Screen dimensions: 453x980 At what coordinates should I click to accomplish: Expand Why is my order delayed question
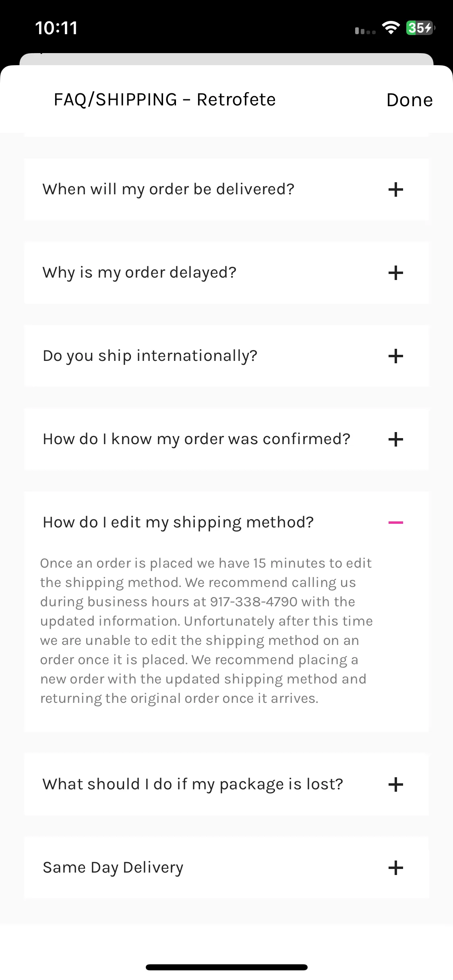tap(226, 273)
